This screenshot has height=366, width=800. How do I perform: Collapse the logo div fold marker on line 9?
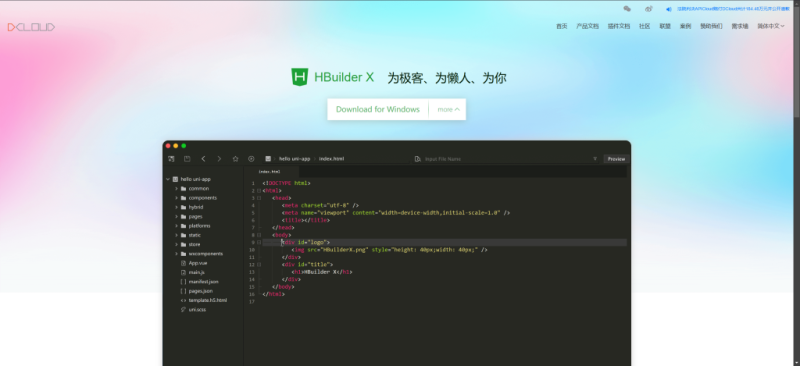pos(259,242)
